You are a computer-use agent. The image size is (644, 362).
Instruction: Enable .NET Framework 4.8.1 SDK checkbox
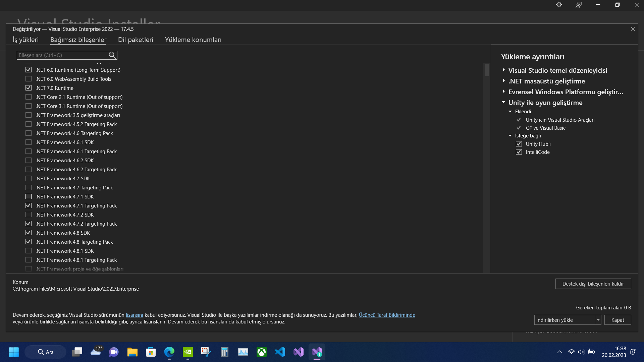(x=29, y=251)
